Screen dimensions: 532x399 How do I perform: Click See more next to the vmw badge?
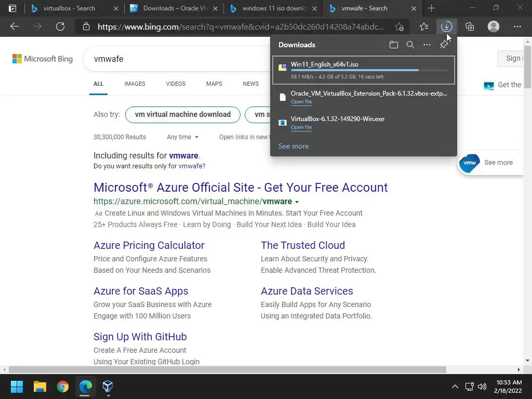[x=498, y=163]
